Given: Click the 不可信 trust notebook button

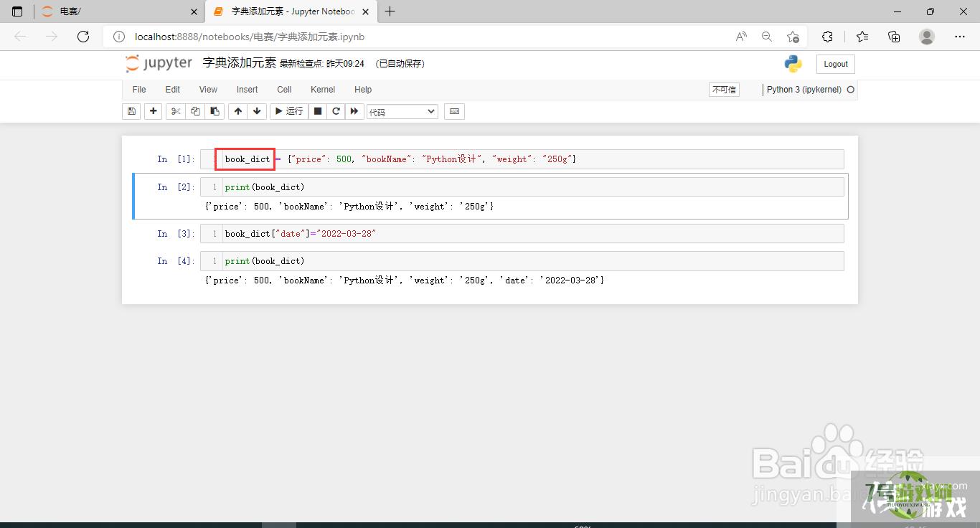Looking at the screenshot, I should click(x=724, y=90).
